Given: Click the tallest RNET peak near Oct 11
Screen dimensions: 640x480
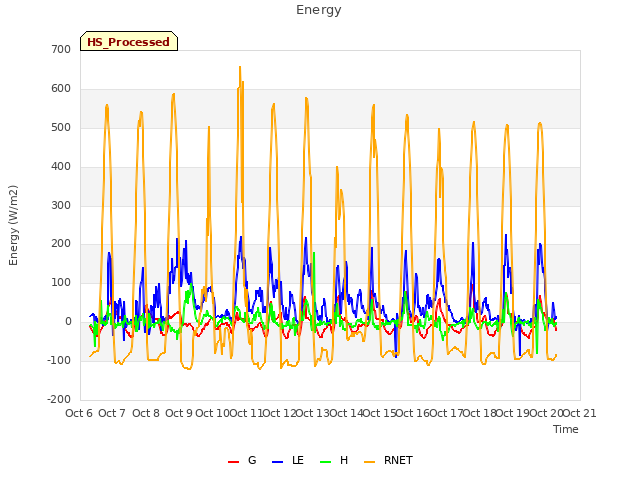Looking at the screenshot, I should (x=240, y=67).
